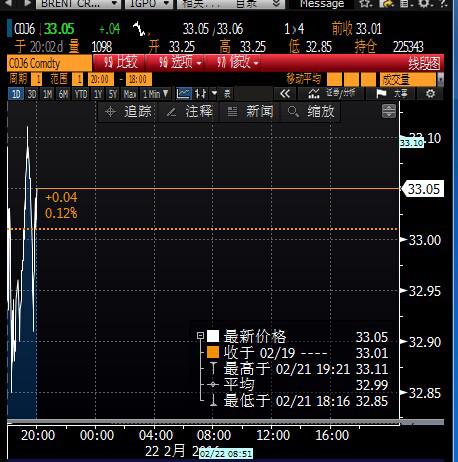
Task: Open help question mark icon
Action: (444, 4)
